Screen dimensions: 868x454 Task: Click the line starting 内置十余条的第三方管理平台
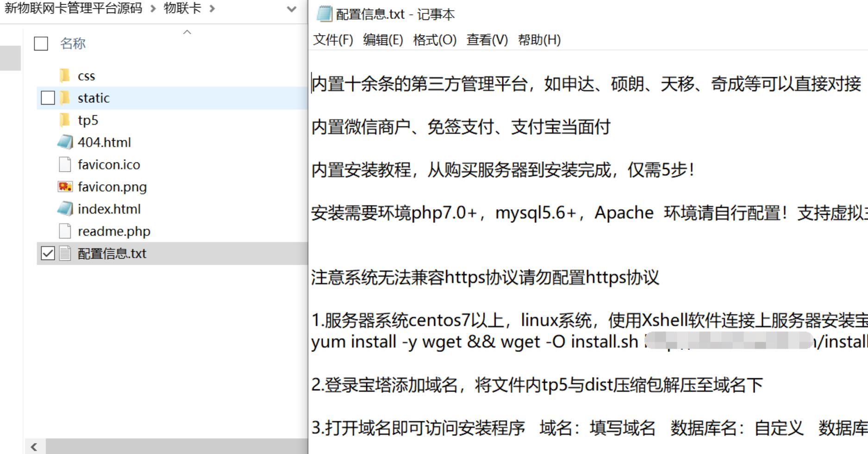tap(586, 84)
